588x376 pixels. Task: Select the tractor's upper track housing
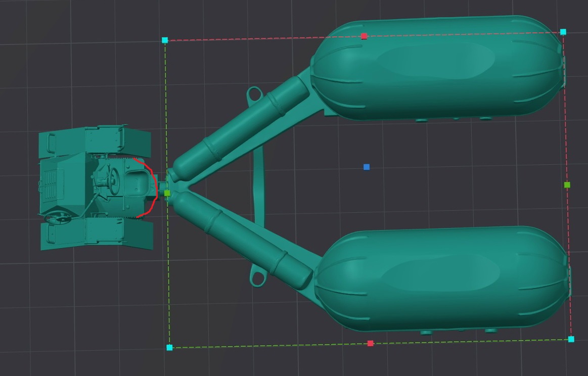tap(96, 141)
